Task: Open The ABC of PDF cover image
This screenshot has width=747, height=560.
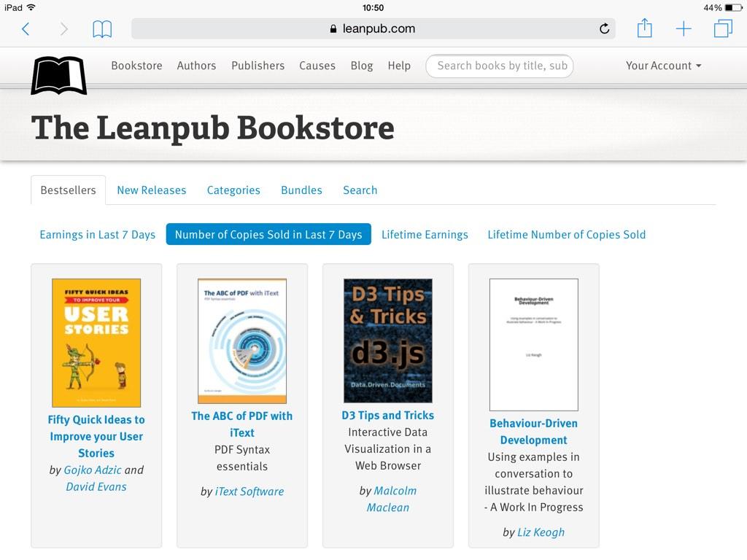Action: (242, 341)
